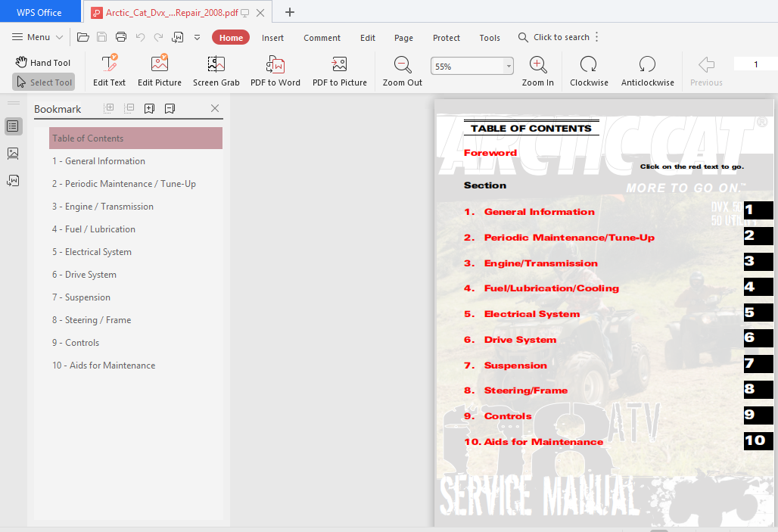Select bookmark 6 - Drive System
778x532 pixels.
pyautogui.click(x=84, y=275)
